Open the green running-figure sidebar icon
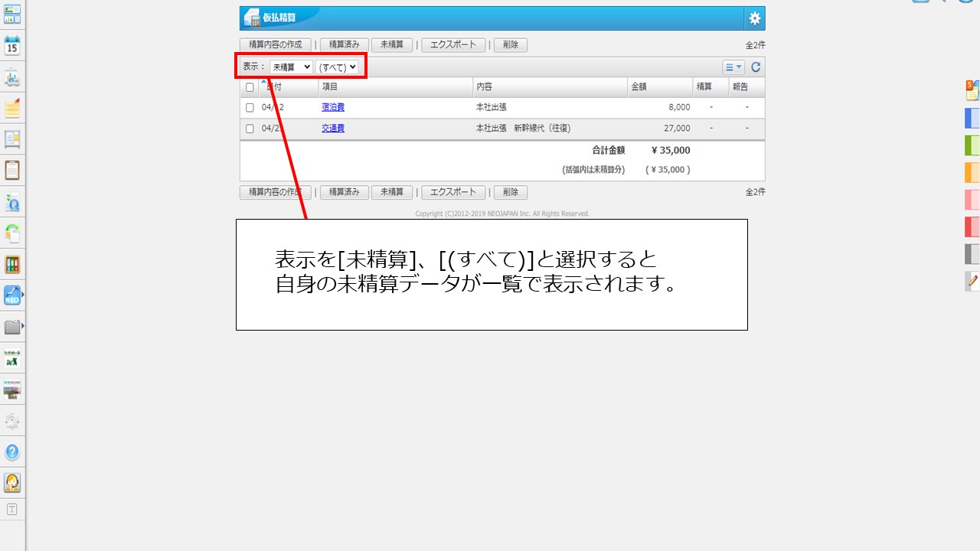The width and height of the screenshot is (980, 551). point(12,358)
